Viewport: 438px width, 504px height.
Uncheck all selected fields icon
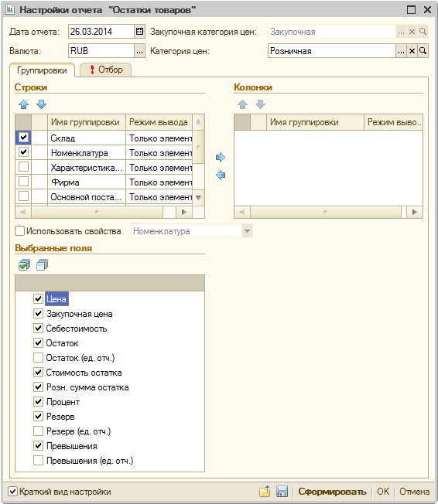click(42, 265)
